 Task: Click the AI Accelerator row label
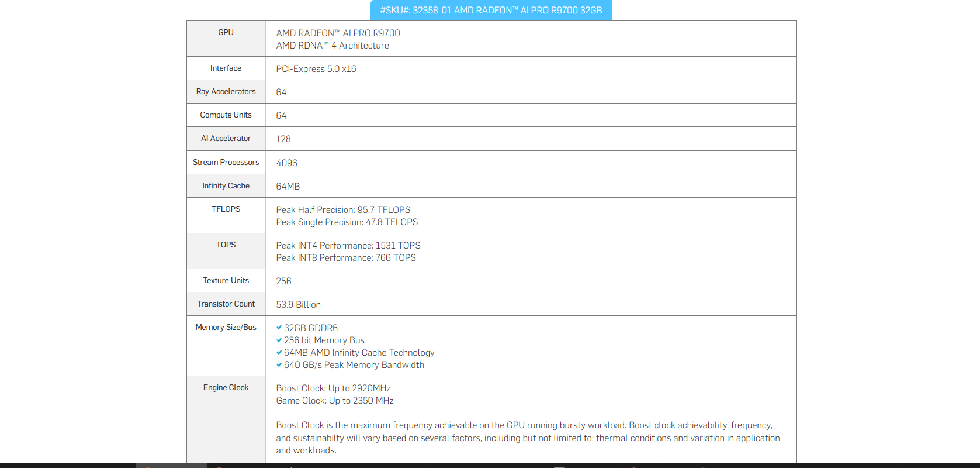coord(226,139)
